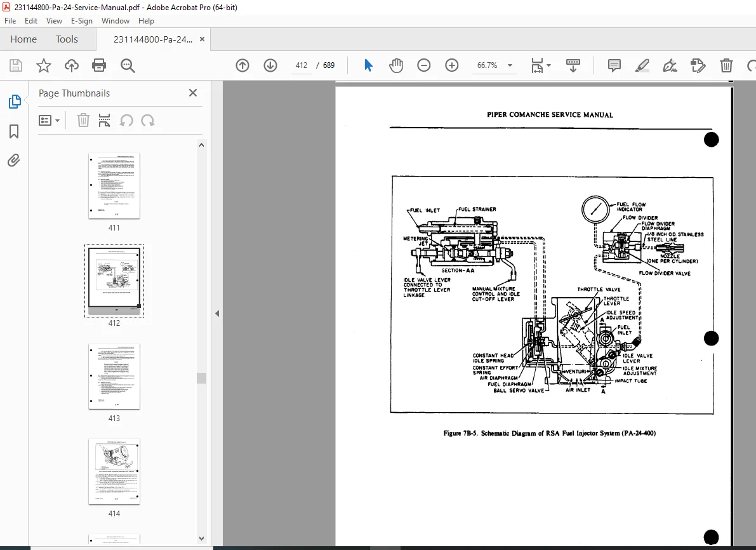The height and width of the screenshot is (550, 756).
Task: Zoom in with plus button
Action: [x=452, y=65]
